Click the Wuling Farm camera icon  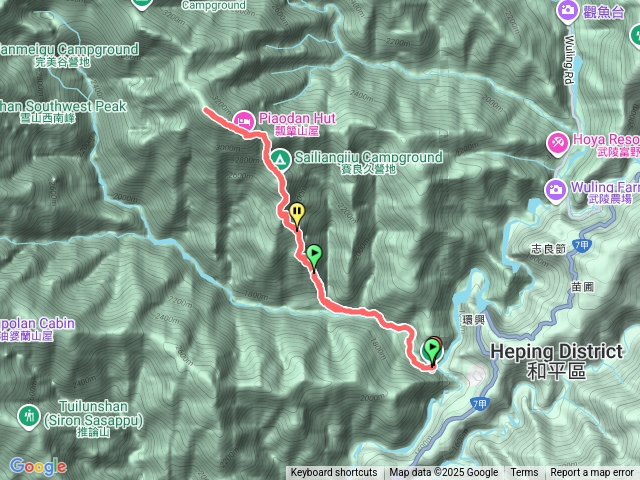pos(555,190)
